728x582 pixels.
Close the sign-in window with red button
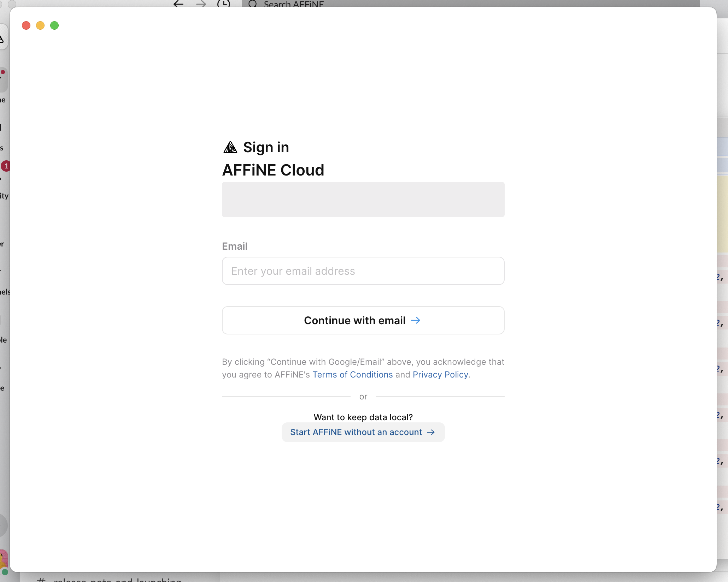point(26,25)
